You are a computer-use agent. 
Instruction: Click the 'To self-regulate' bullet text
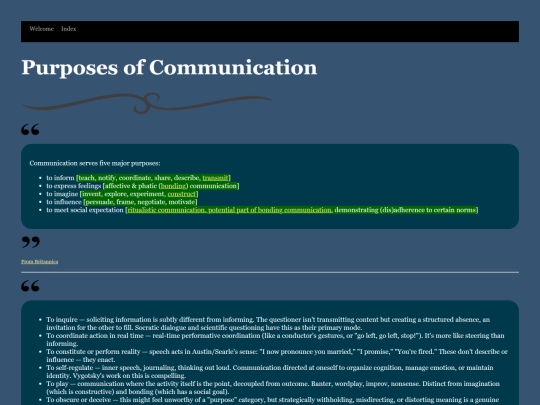[x=270, y=372]
